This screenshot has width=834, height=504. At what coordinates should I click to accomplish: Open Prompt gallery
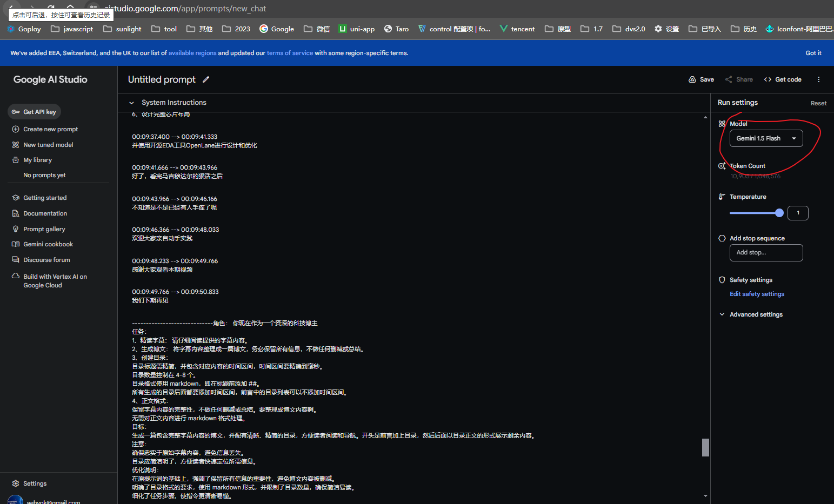point(39,229)
